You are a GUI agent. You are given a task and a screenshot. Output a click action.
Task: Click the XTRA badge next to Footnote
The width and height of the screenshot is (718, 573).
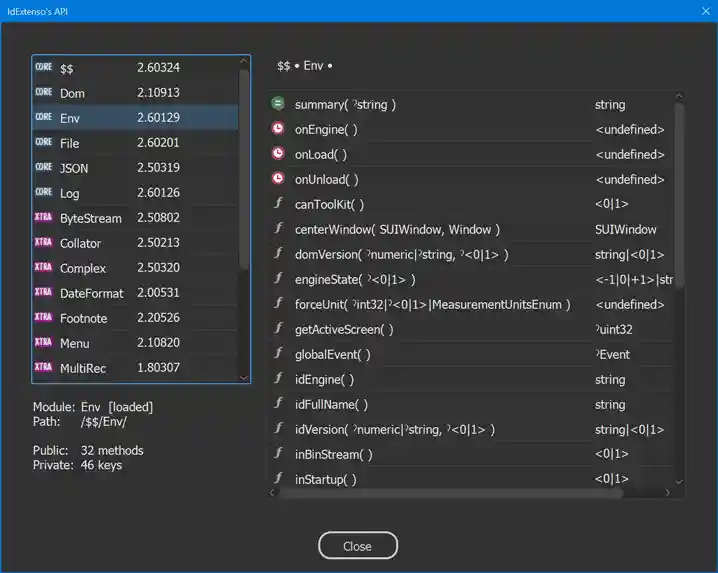click(44, 317)
